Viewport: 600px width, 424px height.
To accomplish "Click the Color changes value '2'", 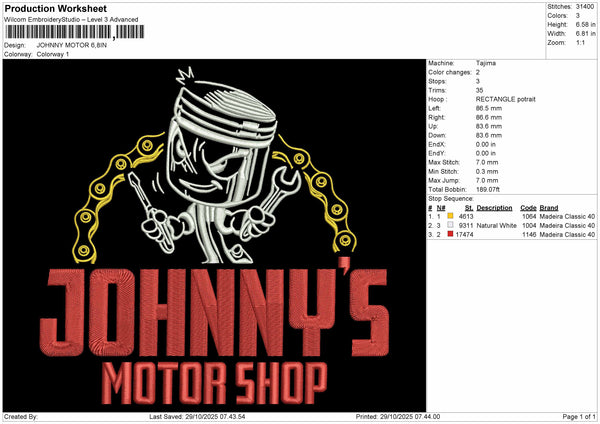I will coord(478,72).
